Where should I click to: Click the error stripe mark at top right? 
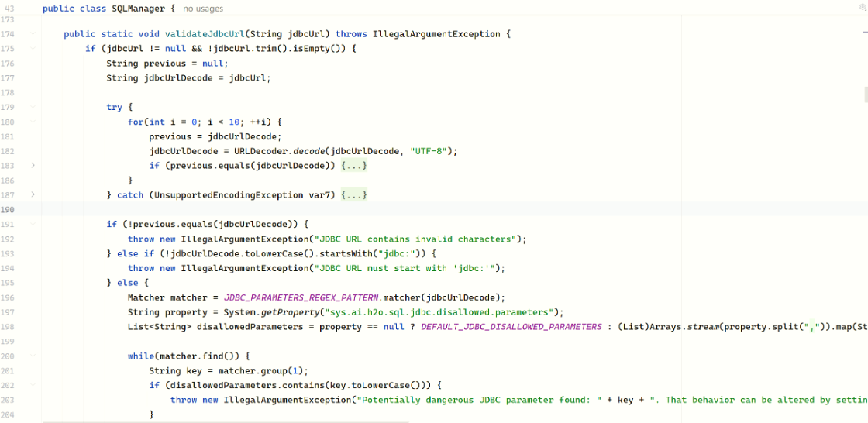(x=865, y=31)
